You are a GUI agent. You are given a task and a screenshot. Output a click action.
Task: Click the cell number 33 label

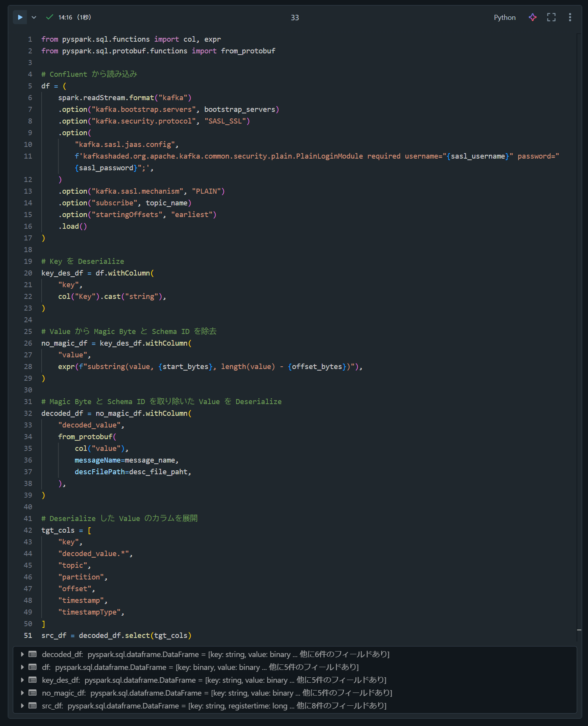click(x=295, y=18)
